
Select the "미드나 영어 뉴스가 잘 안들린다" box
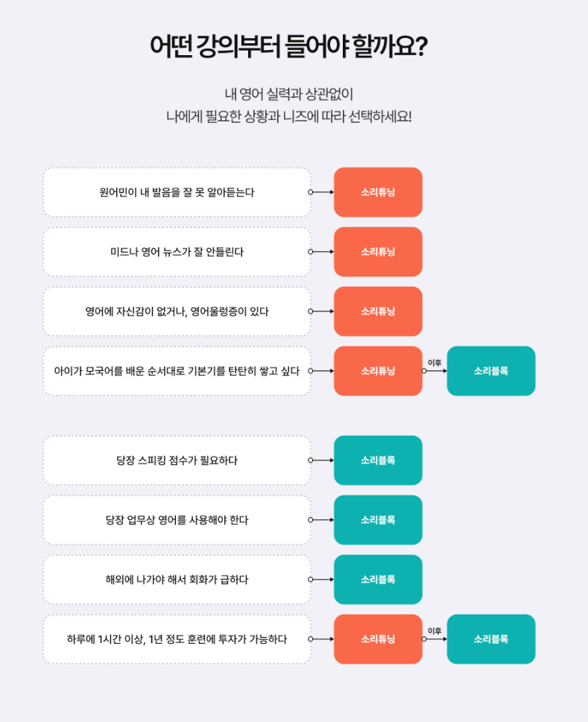pos(177,252)
